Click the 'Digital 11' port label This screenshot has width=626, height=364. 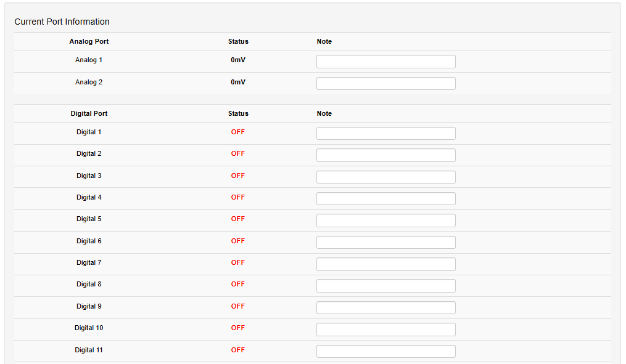pyautogui.click(x=89, y=350)
